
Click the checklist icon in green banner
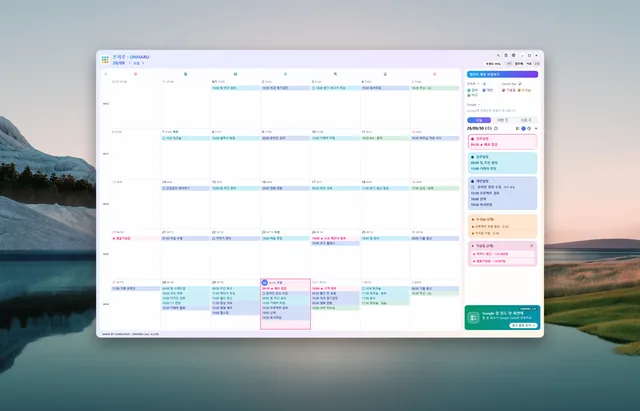[x=473, y=318]
